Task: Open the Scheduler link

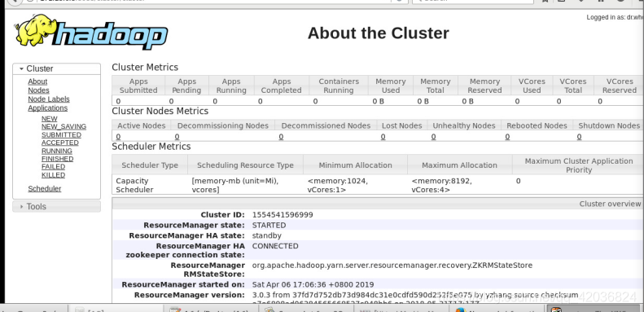Action: click(x=44, y=189)
